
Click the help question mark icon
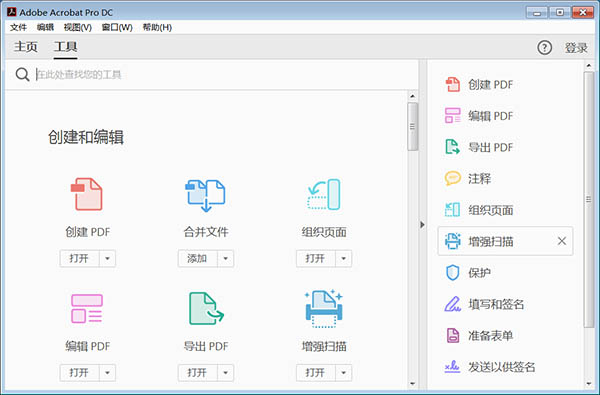[x=545, y=47]
